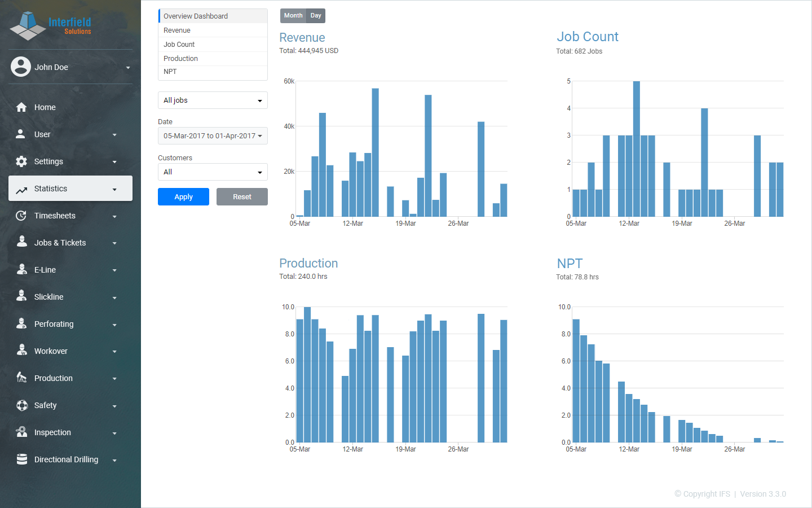Image resolution: width=812 pixels, height=508 pixels.
Task: Select NPT in the report list
Action: pos(213,72)
